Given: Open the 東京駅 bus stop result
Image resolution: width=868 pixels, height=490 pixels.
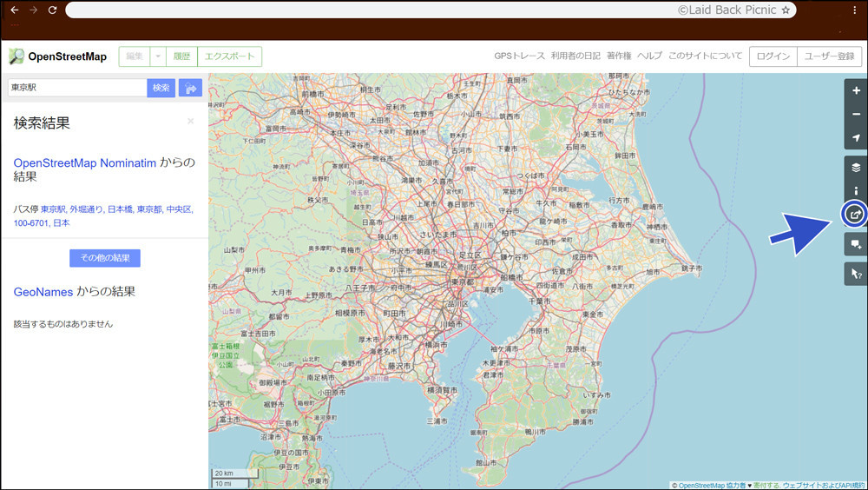Looking at the screenshot, I should [x=103, y=216].
